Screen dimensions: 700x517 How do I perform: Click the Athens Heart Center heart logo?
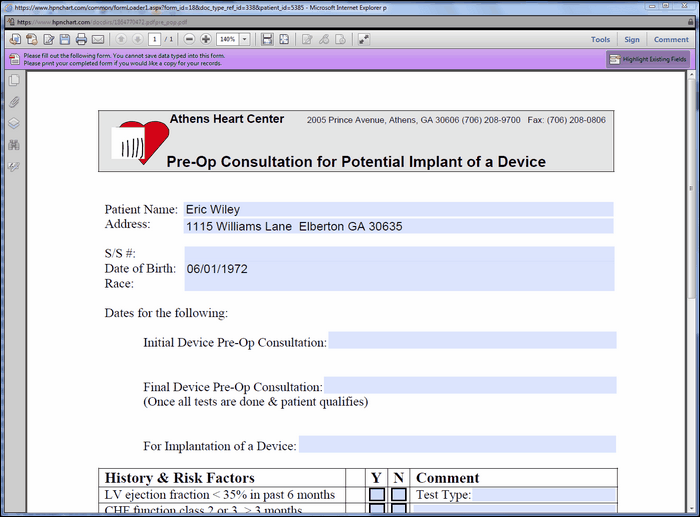[140, 142]
